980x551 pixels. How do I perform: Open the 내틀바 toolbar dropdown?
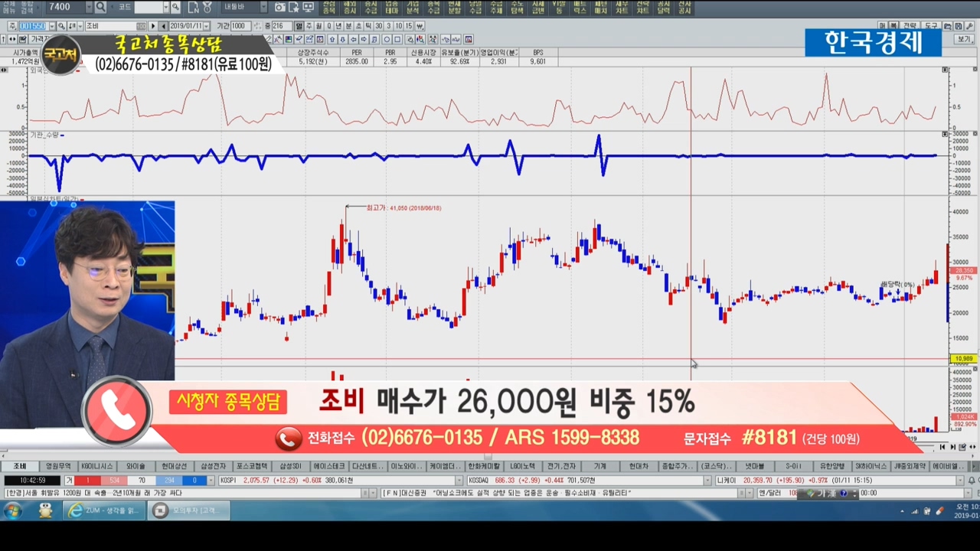(263, 7)
